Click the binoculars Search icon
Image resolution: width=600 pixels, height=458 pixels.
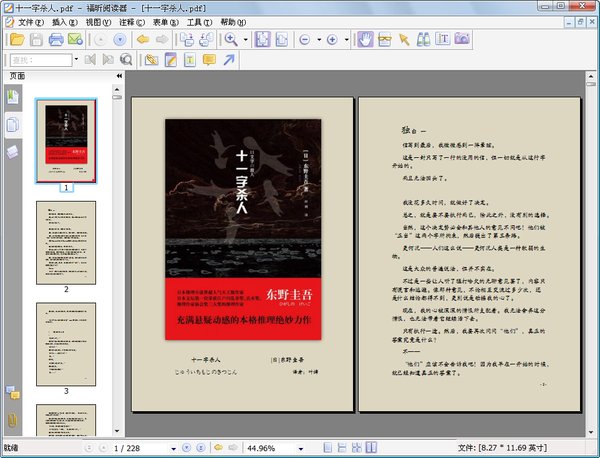click(423, 39)
